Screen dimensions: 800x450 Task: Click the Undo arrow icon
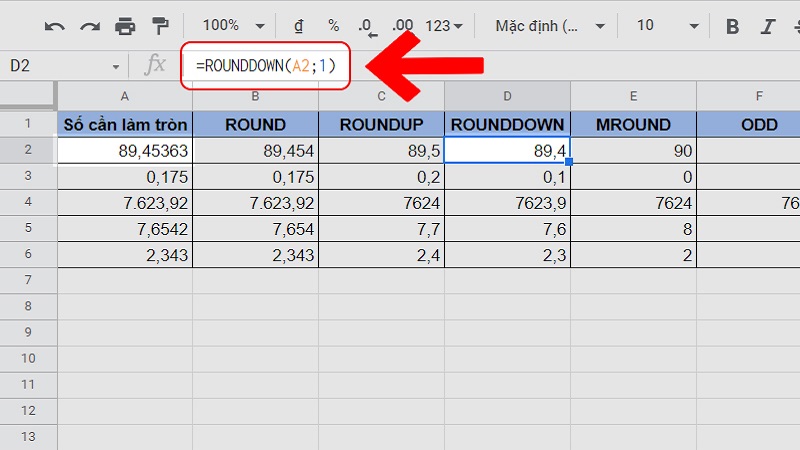(x=56, y=26)
